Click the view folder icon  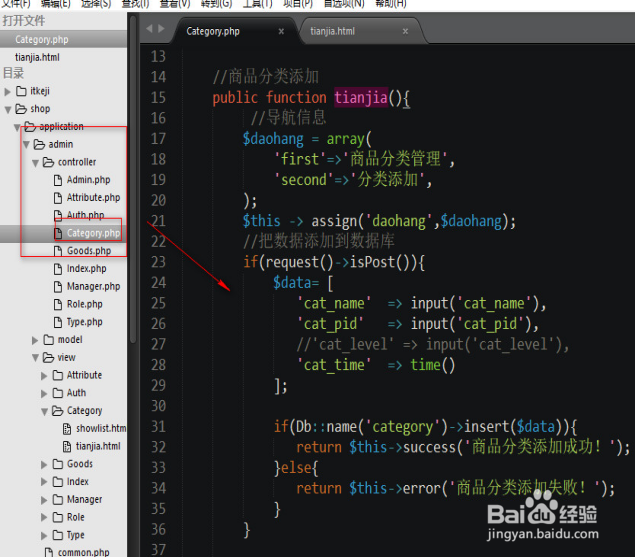coord(49,357)
